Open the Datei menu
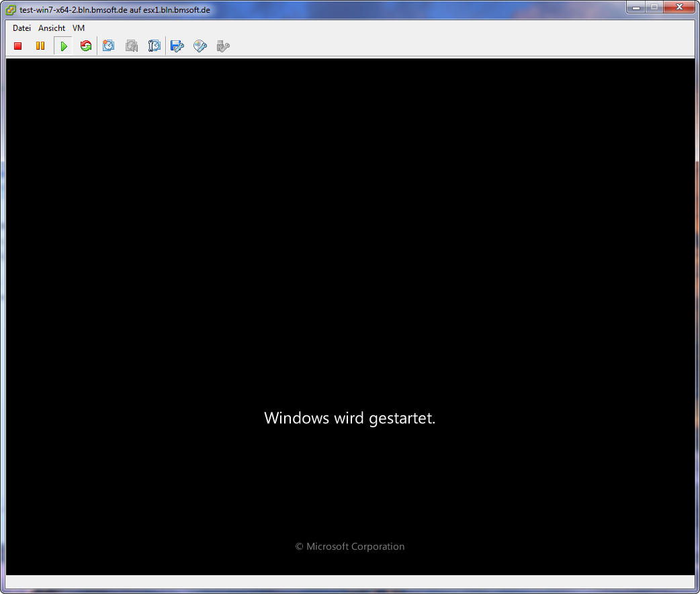 (21, 28)
